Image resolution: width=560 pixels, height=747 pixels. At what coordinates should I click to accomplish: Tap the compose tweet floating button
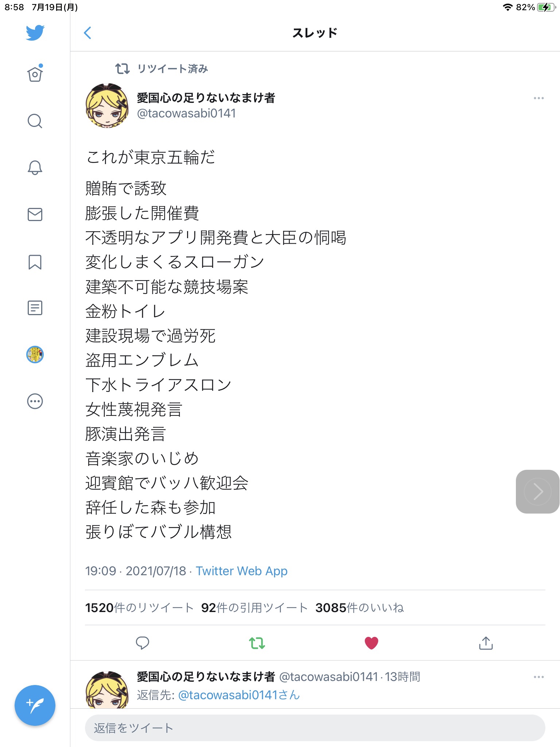[x=35, y=705]
